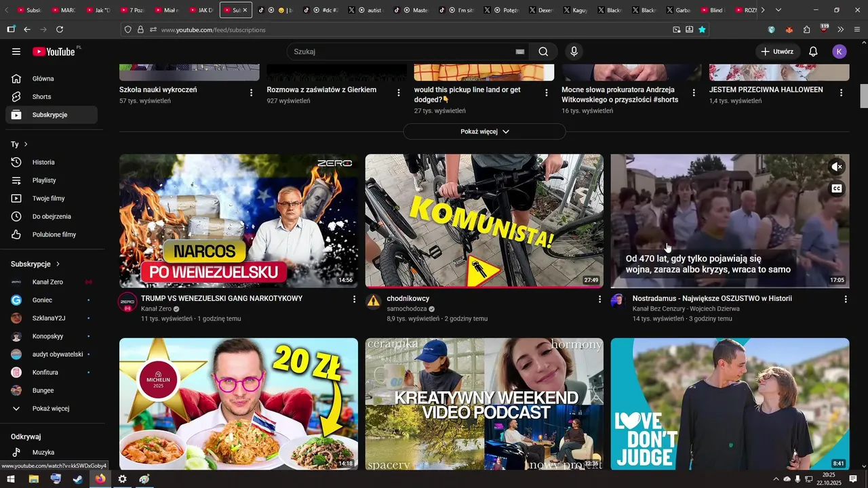868x488 pixels.
Task: Open Historia in the sidebar
Action: [52, 163]
